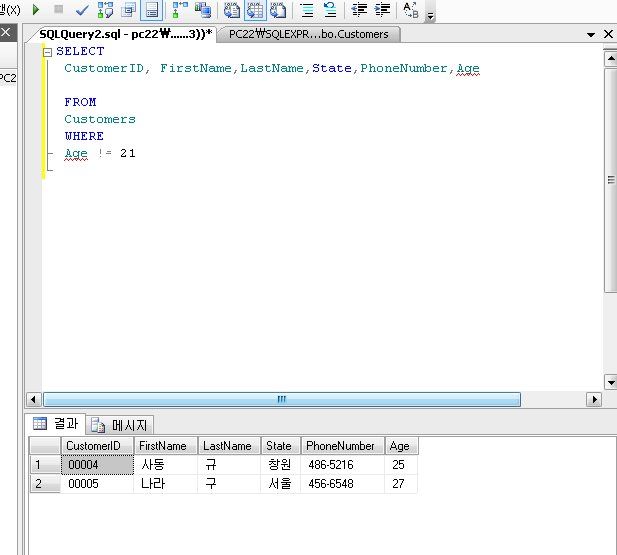This screenshot has height=555, width=617.
Task: Select the Age column header in results
Action: (401, 446)
